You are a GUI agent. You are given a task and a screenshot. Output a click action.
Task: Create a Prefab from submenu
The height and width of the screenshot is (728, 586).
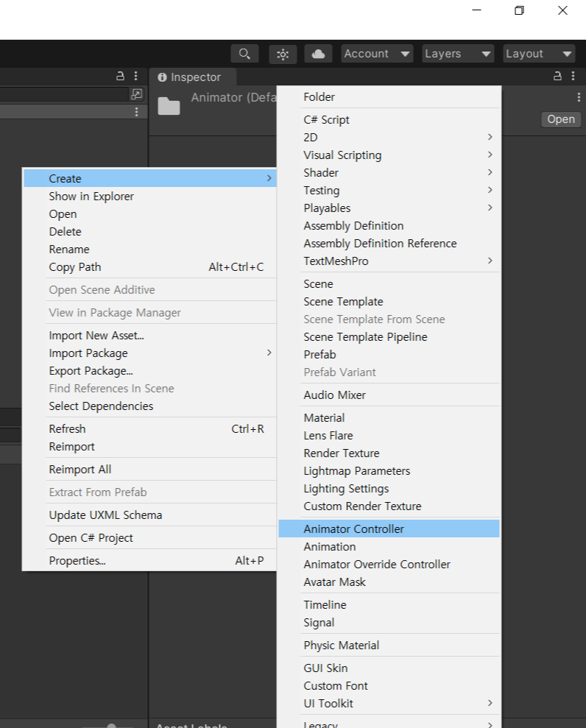[x=389, y=355]
